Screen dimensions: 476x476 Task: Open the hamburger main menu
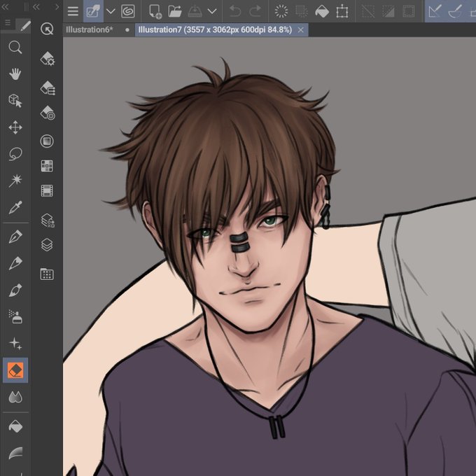pyautogui.click(x=73, y=11)
